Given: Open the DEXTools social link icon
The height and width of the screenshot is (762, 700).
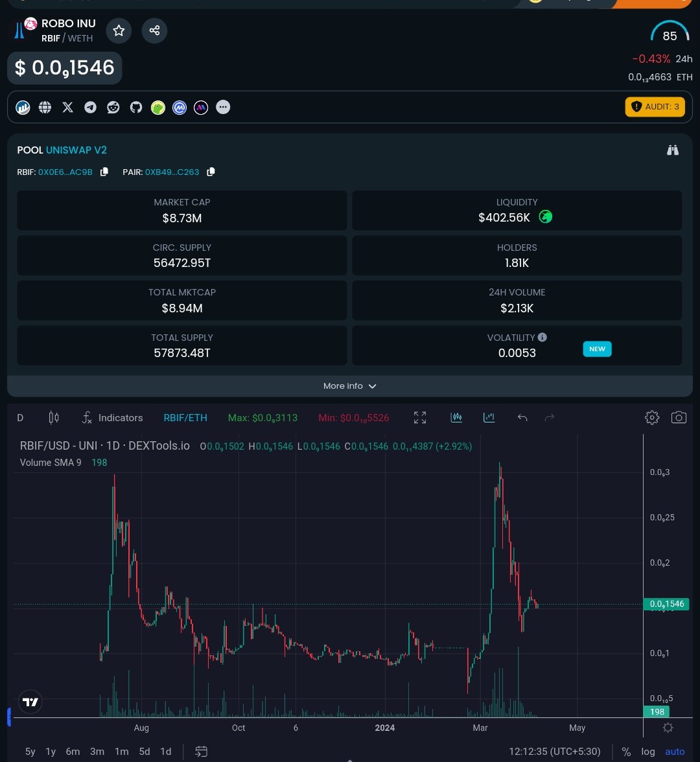Looking at the screenshot, I should (x=23, y=107).
